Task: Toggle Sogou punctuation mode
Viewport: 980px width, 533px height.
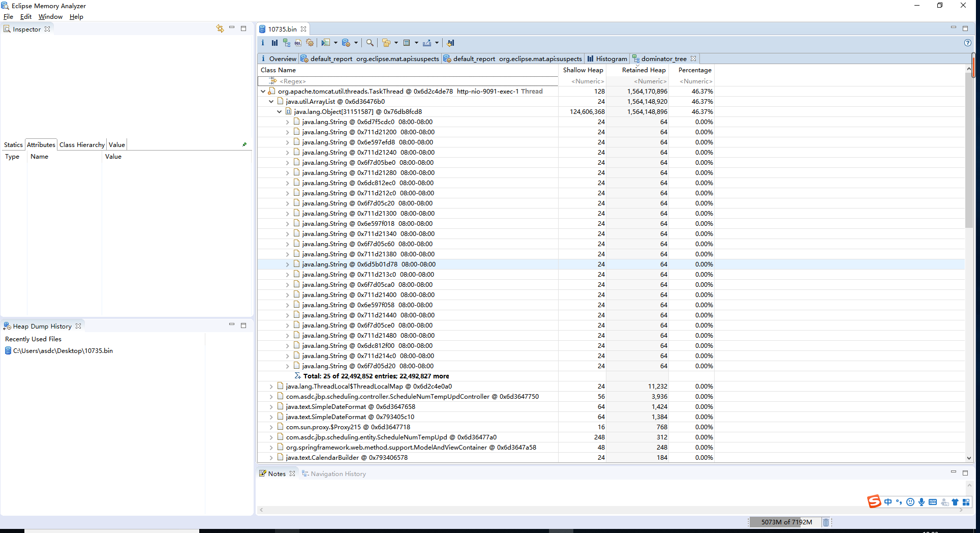Action: pyautogui.click(x=899, y=502)
